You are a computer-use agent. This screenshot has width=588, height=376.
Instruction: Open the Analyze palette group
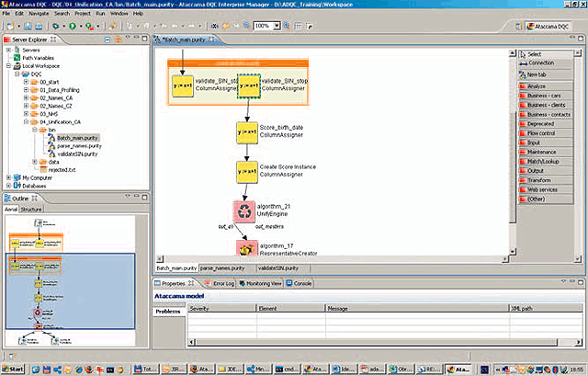[x=545, y=86]
